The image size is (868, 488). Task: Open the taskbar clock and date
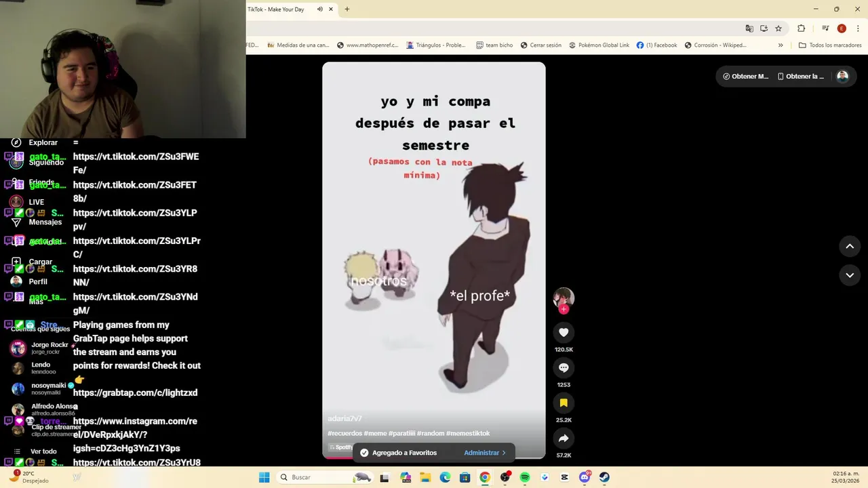(846, 477)
